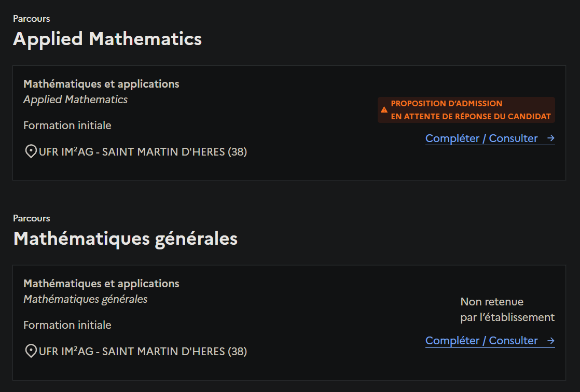Image resolution: width=580 pixels, height=392 pixels.
Task: Click 'Parcours' label above Applied Mathematics
Action: point(32,19)
